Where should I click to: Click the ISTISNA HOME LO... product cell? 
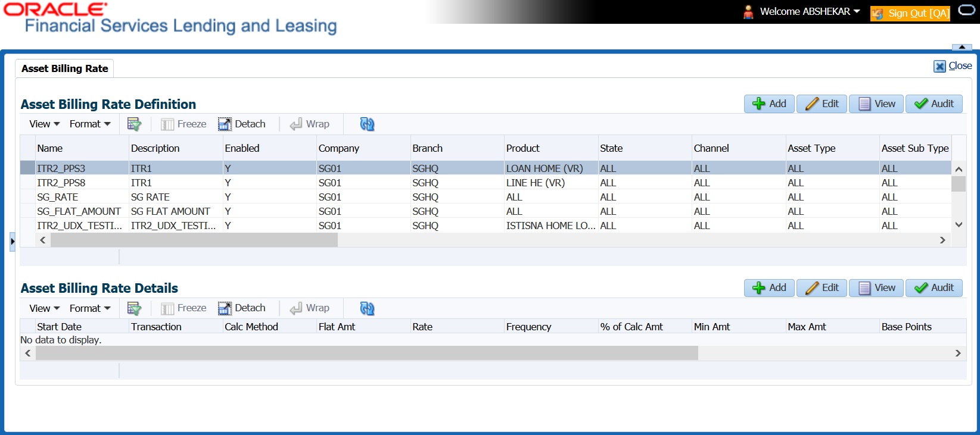coord(552,226)
